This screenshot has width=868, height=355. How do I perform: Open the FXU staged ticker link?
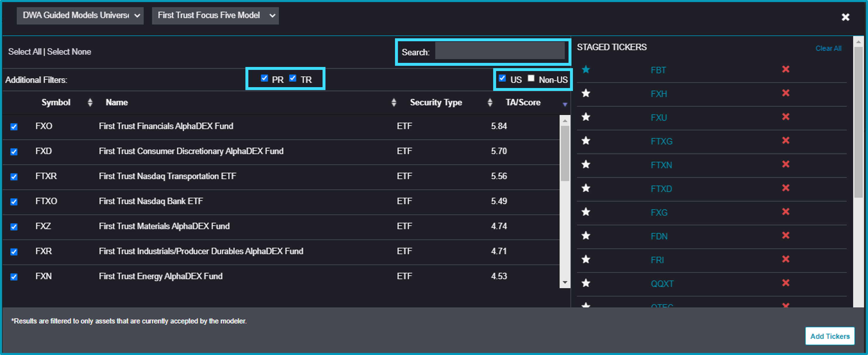[x=659, y=118]
